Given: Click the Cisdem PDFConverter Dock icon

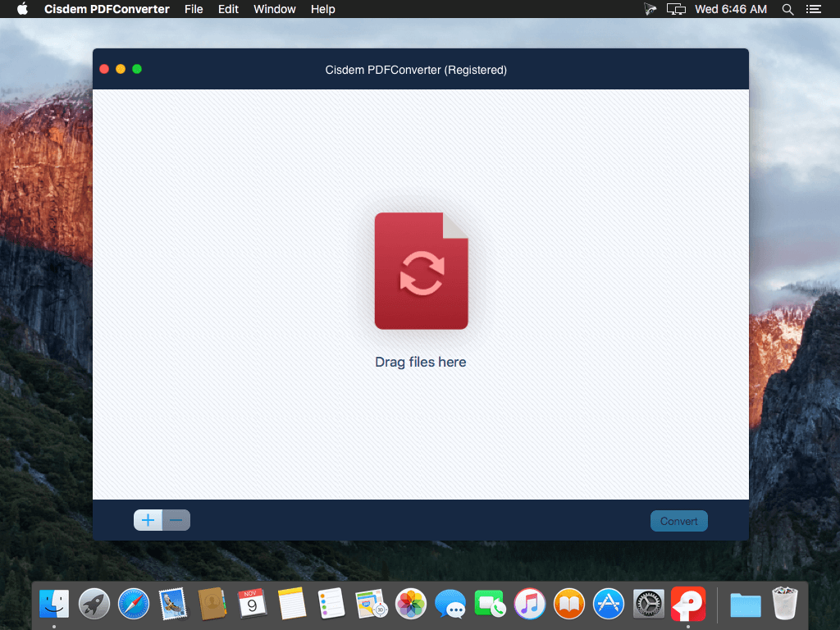Looking at the screenshot, I should pos(688,604).
